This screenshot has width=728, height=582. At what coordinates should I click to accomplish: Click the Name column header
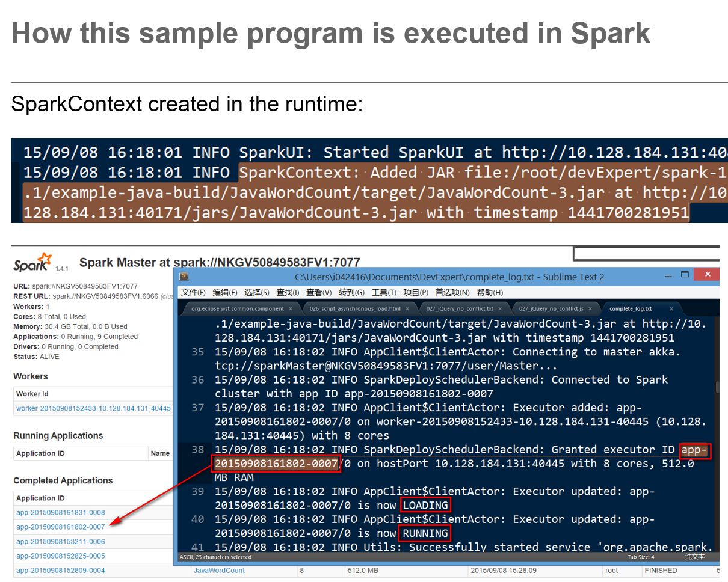[x=160, y=453]
